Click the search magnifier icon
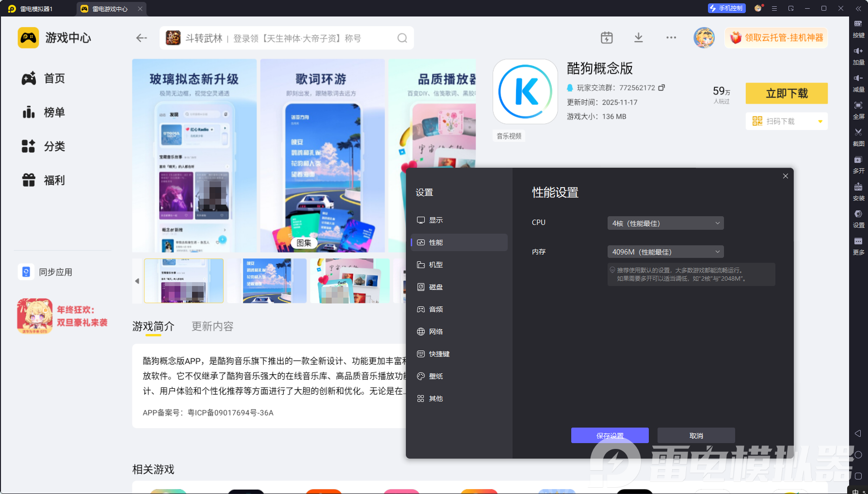 tap(402, 38)
